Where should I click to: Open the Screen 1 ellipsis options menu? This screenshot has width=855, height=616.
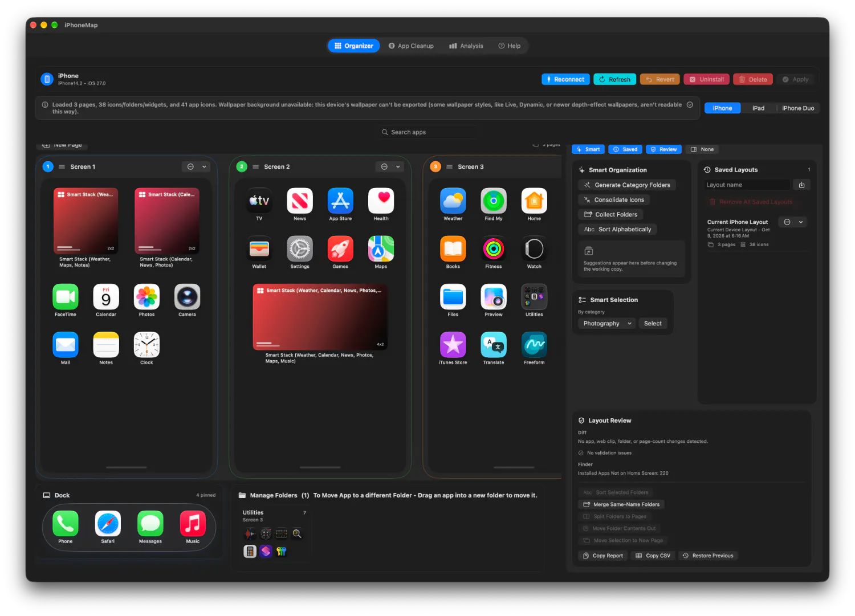(190, 167)
